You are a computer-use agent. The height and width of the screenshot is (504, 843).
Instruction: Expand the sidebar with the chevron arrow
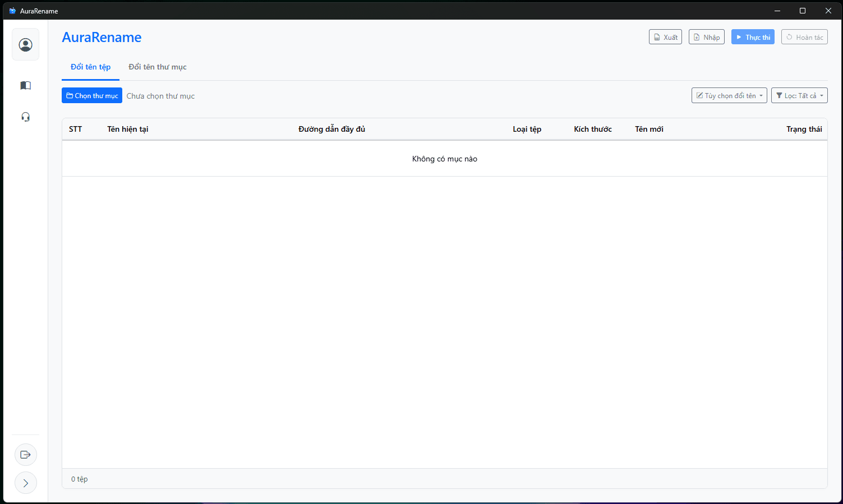tap(26, 483)
